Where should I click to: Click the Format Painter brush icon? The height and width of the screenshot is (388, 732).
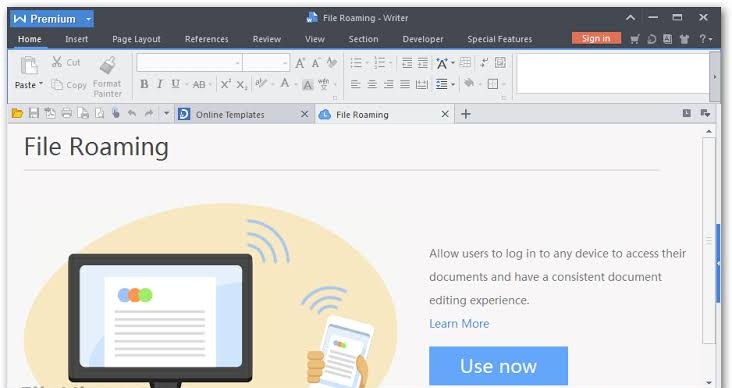point(107,65)
